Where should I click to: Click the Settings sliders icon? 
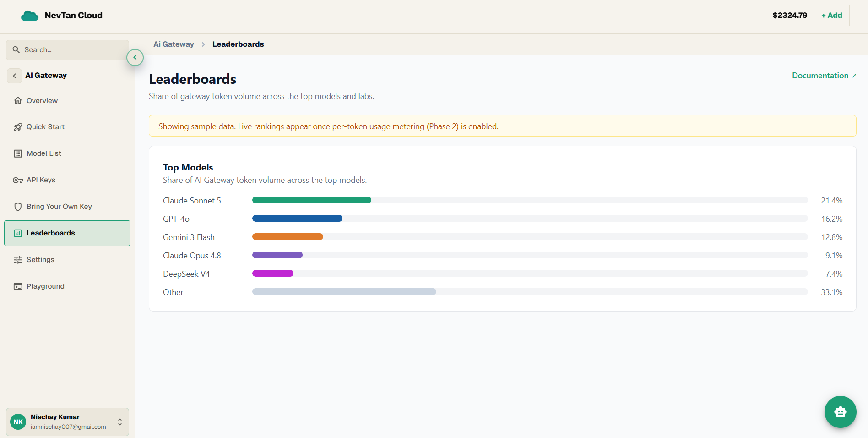point(18,260)
